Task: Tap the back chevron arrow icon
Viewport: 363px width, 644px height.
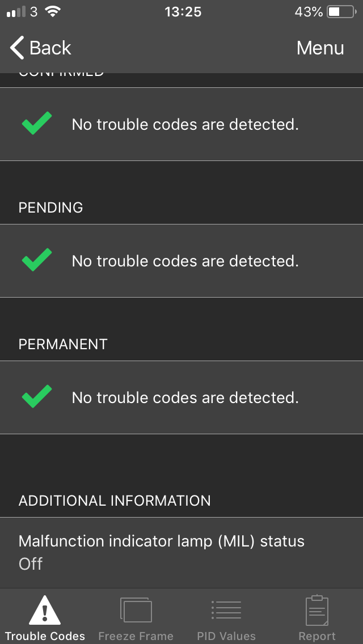Action: pos(17,48)
